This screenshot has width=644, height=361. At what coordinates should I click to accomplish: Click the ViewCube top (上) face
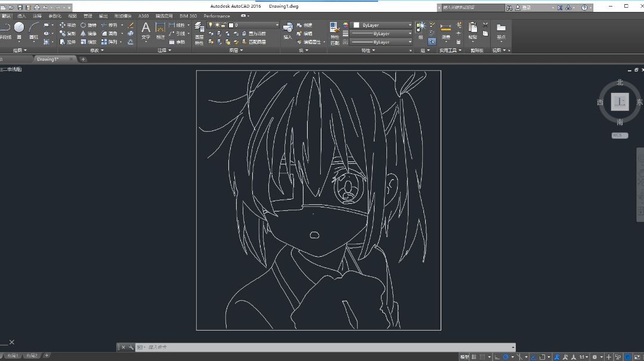tap(620, 102)
